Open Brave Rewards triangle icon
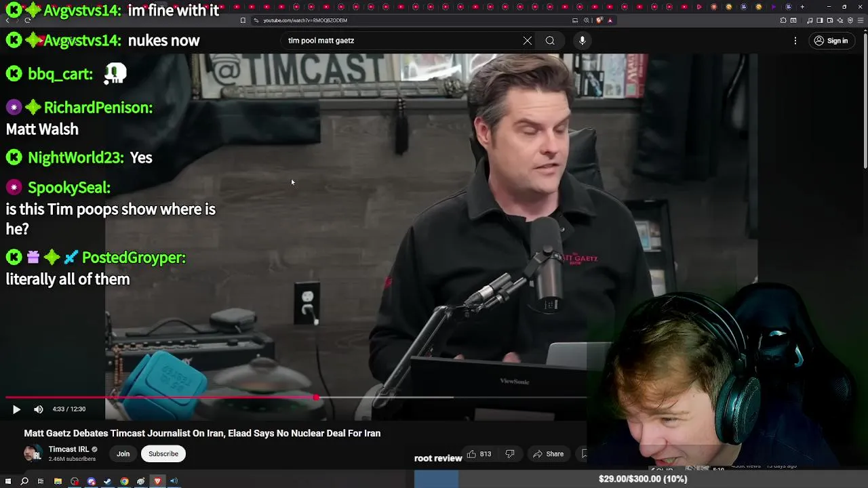The height and width of the screenshot is (488, 868). click(610, 20)
